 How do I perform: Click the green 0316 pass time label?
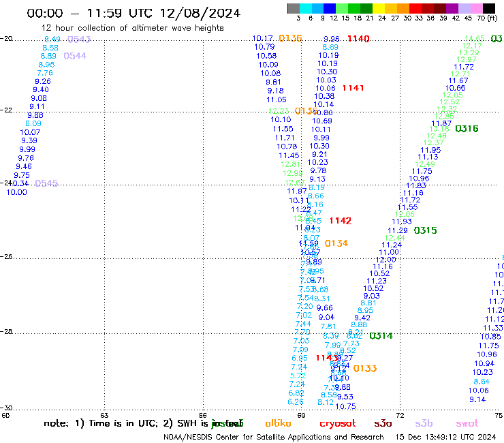pyautogui.click(x=467, y=129)
